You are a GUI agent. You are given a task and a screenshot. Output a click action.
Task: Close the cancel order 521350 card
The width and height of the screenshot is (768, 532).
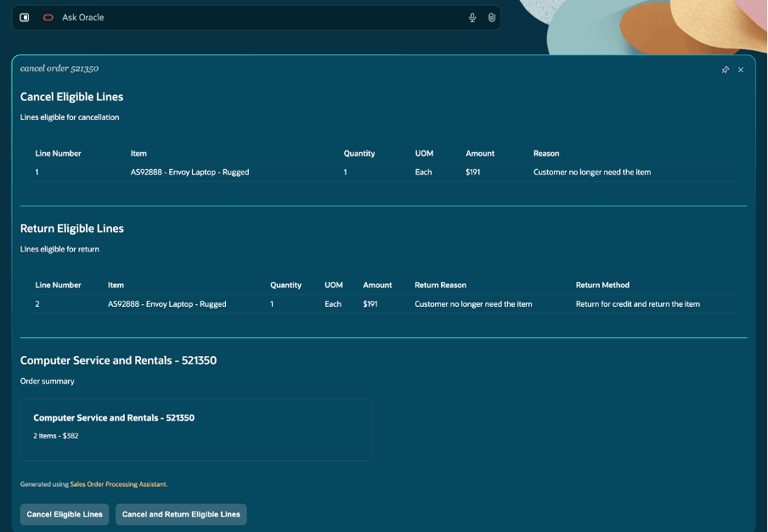pyautogui.click(x=741, y=70)
